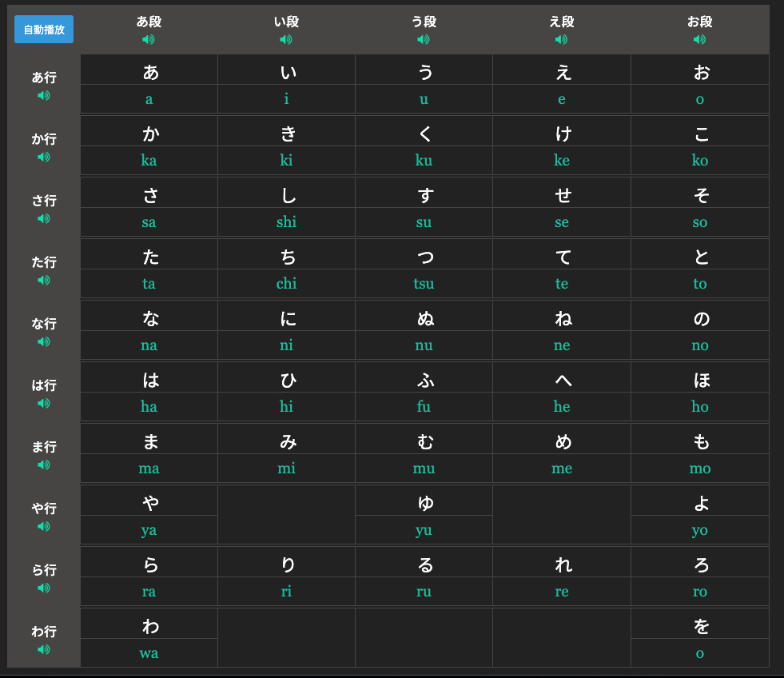
Task: Play audio for the い段 column
Action: click(x=286, y=39)
